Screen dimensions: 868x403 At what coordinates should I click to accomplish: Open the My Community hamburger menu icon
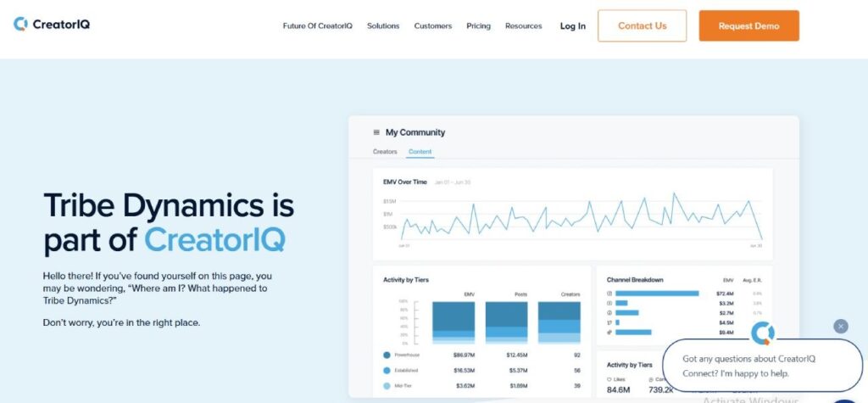[x=376, y=132]
